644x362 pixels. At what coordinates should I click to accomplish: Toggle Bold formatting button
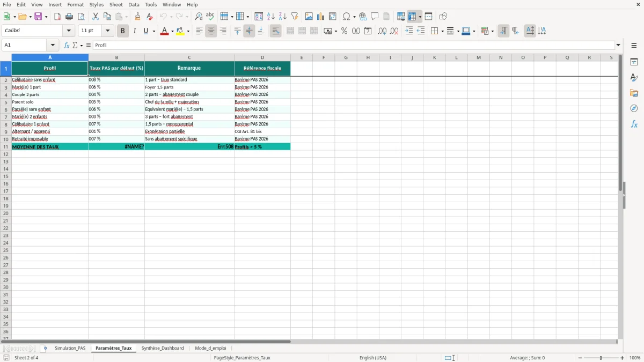122,31
